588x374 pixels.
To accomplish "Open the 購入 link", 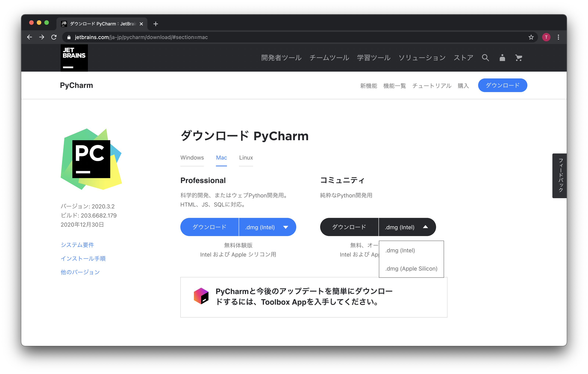I will point(463,86).
